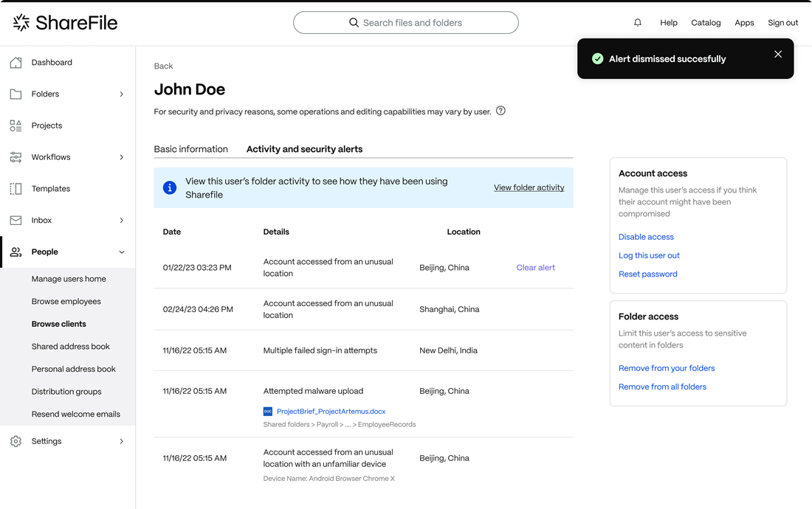Image resolution: width=812 pixels, height=509 pixels.
Task: Click Remove from all folders
Action: coord(662,387)
